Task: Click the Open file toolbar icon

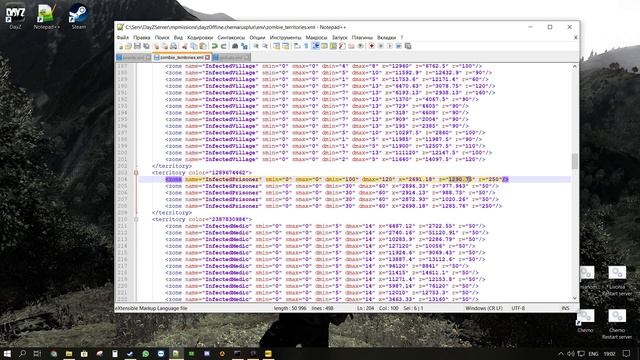Action: (128, 46)
